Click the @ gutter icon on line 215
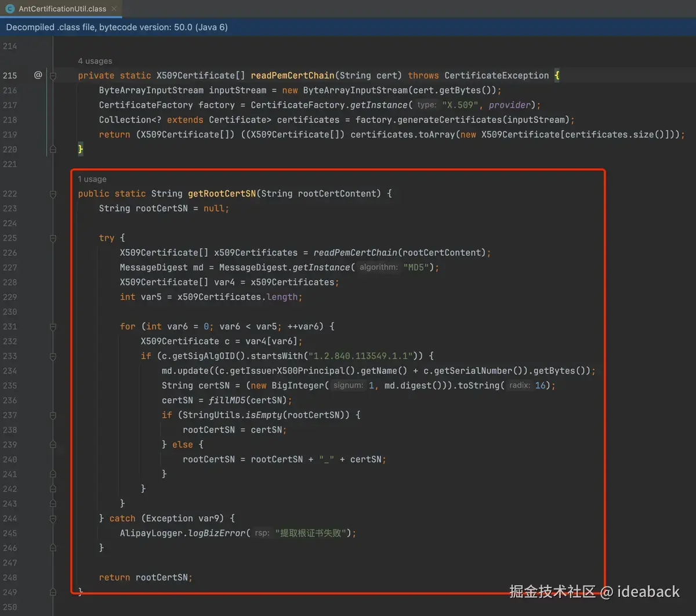The image size is (696, 616). (x=38, y=75)
